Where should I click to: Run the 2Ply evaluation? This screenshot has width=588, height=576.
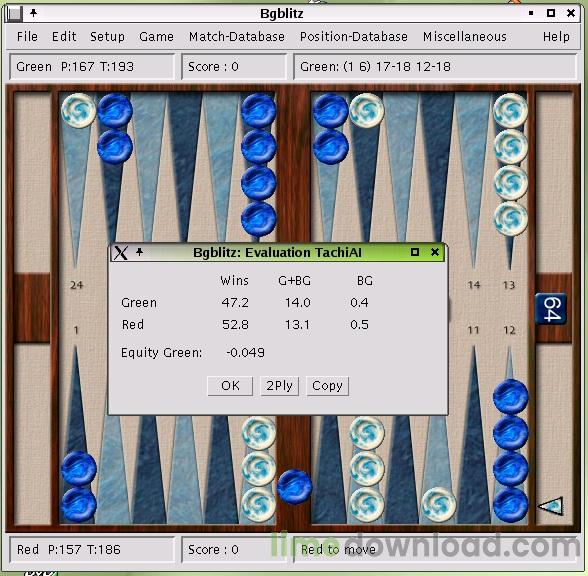click(x=279, y=386)
